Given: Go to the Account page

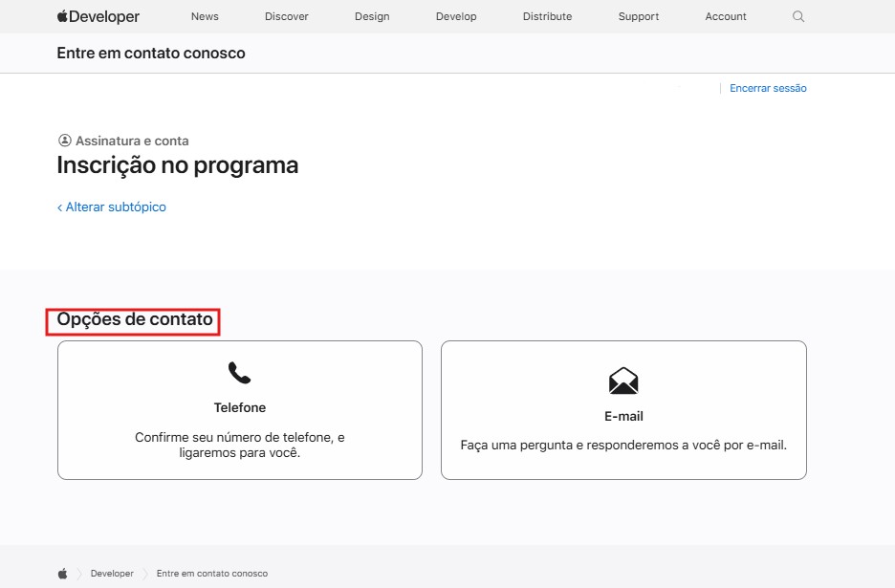Looking at the screenshot, I should pyautogui.click(x=725, y=16).
